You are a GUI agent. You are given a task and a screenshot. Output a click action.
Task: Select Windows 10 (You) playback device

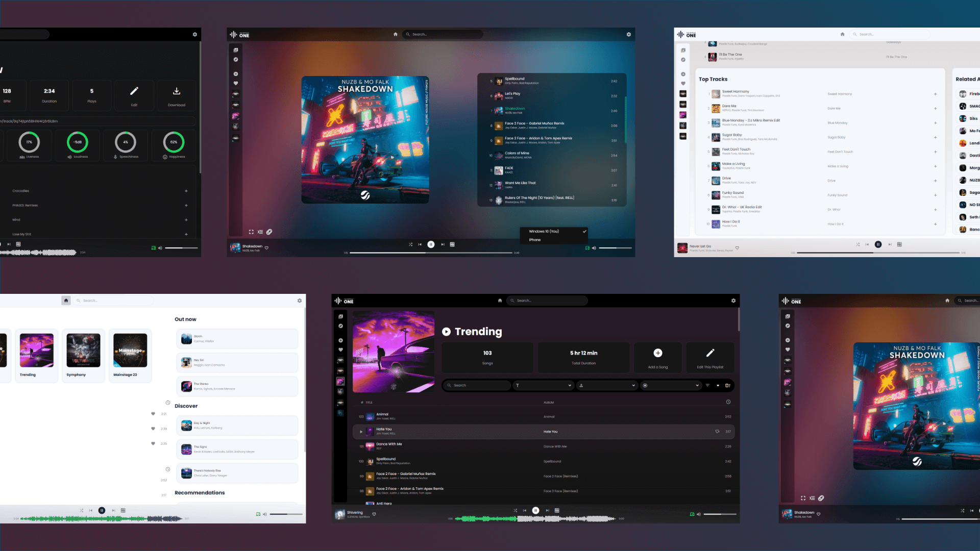[554, 232]
